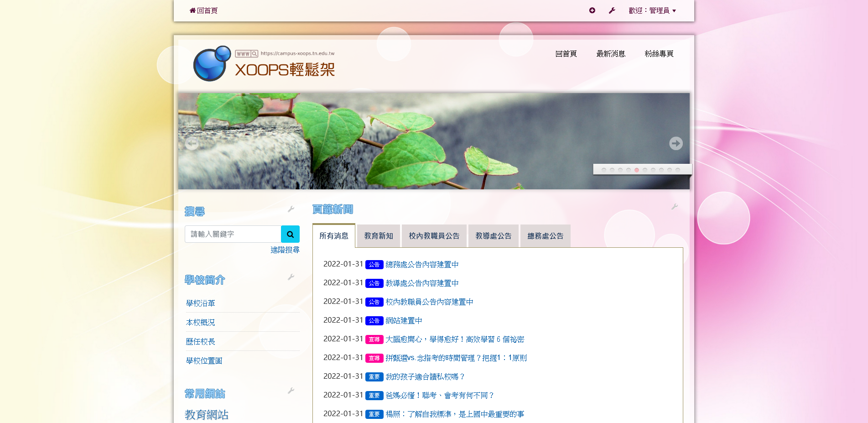Viewport: 868px width, 423px height.
Task: Go to next slide using right arrow
Action: click(676, 143)
